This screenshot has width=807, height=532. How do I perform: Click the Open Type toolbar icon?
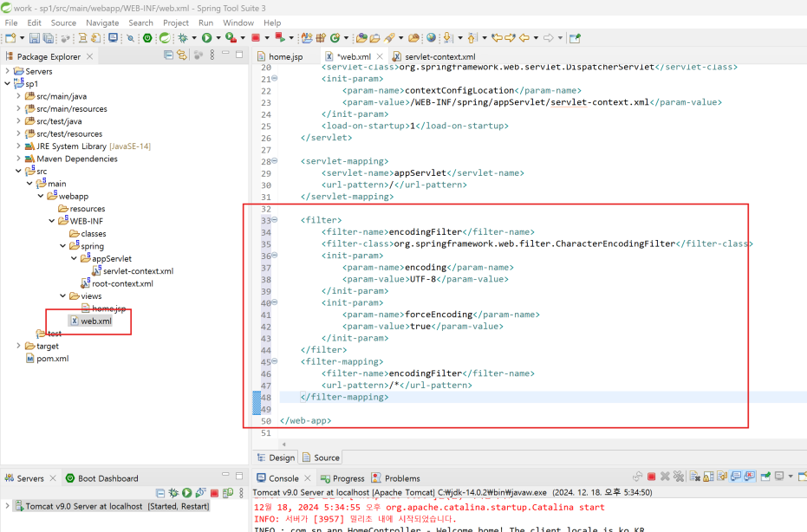point(362,38)
